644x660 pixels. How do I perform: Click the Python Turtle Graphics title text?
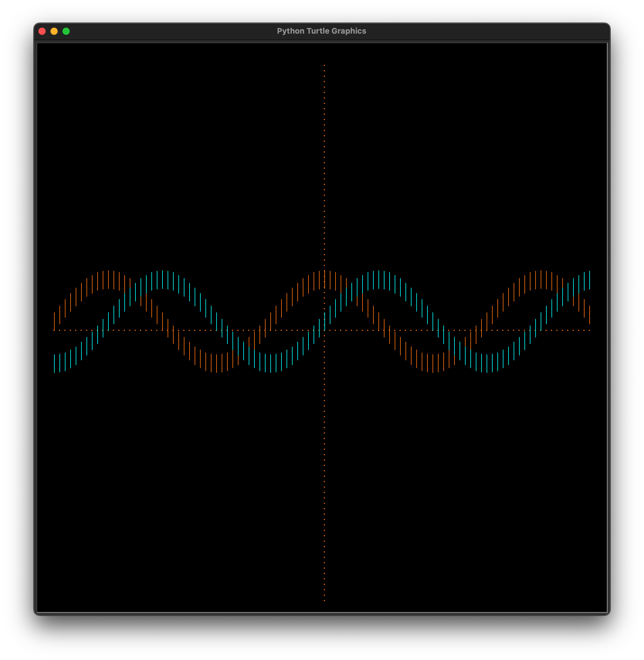321,31
